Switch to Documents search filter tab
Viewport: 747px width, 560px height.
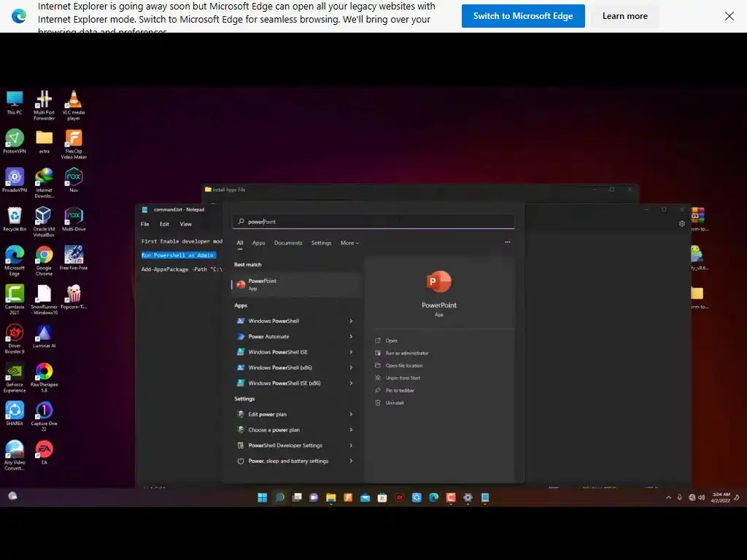pos(288,243)
